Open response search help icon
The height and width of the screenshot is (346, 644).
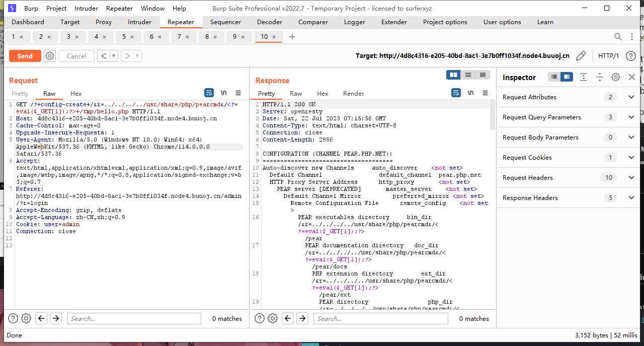pos(260,318)
